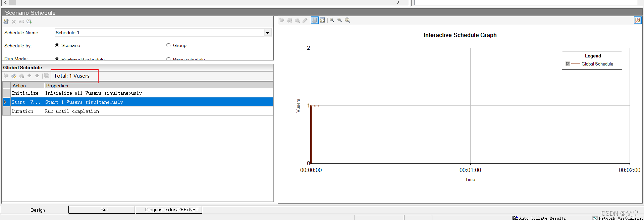Toggle the hide legend icon at graph corner

click(x=638, y=20)
